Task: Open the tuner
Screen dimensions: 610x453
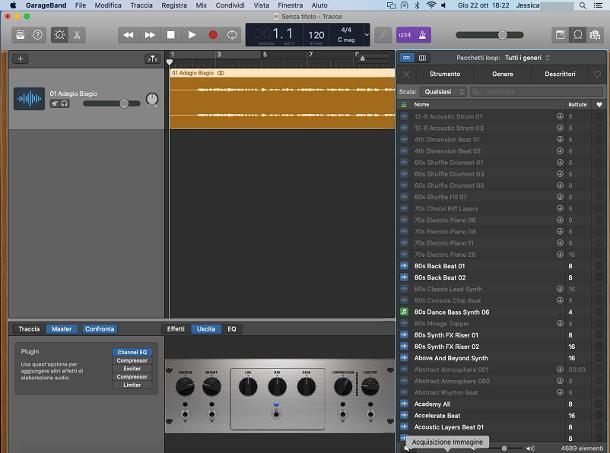Action: pos(383,35)
